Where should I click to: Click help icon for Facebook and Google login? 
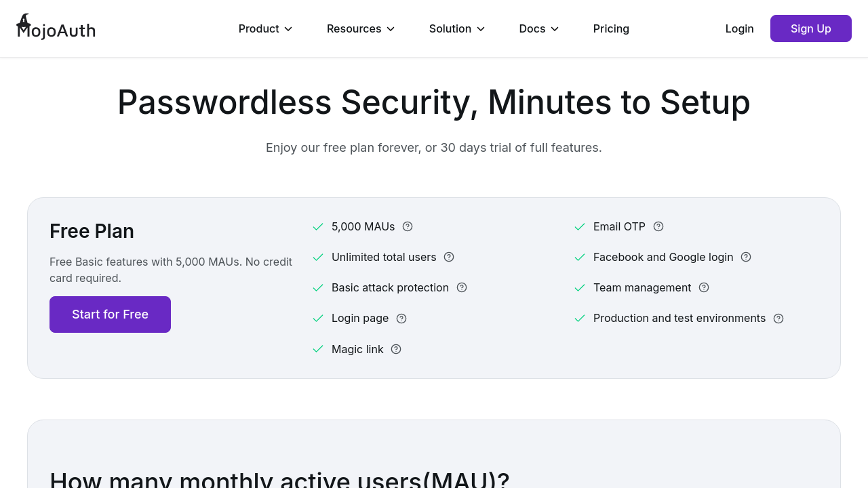point(746,257)
